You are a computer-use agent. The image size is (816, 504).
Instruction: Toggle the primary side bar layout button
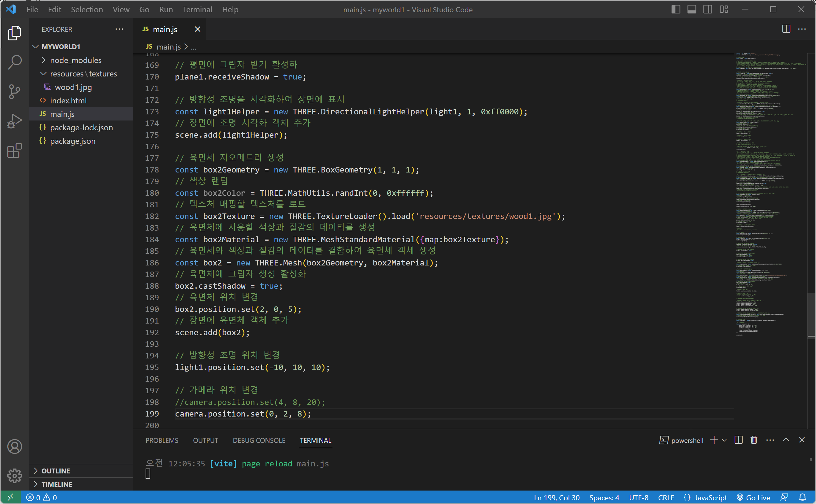click(676, 9)
